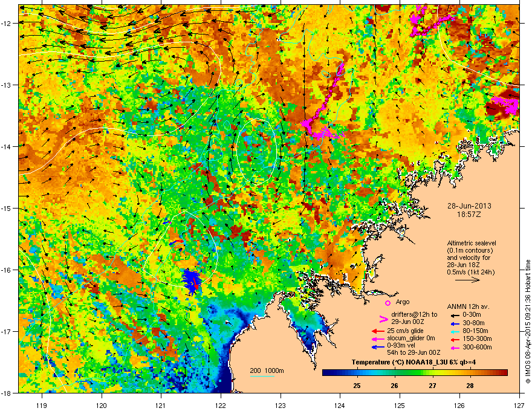Click the date label 28-Jun-2013
Screen dimensions: 532x411
point(469,206)
